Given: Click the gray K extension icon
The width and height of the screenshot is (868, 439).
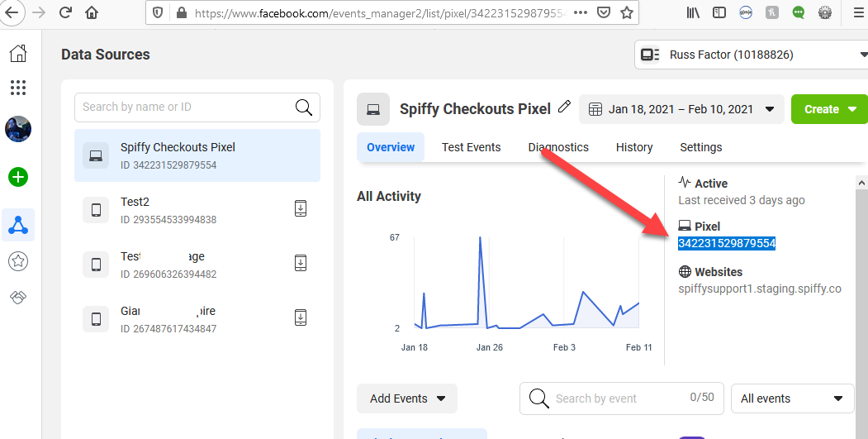Looking at the screenshot, I should [x=772, y=12].
